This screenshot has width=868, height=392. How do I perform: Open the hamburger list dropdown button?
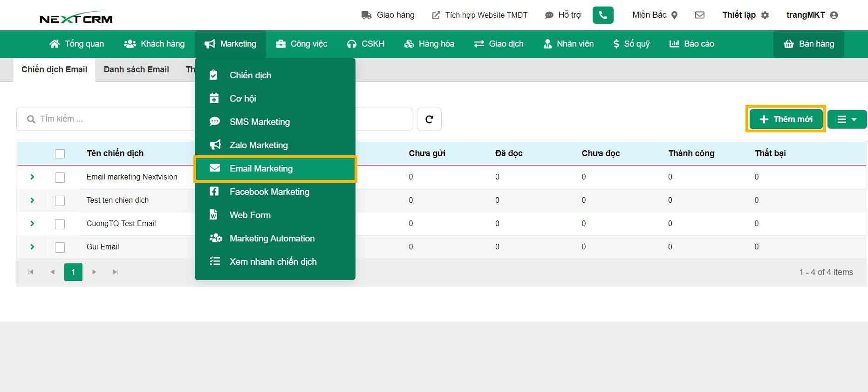847,119
